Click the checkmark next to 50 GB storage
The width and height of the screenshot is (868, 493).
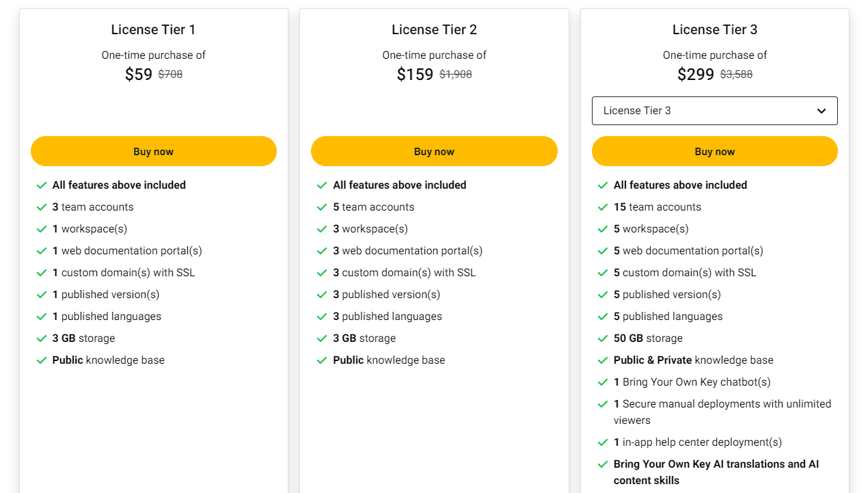click(x=603, y=338)
